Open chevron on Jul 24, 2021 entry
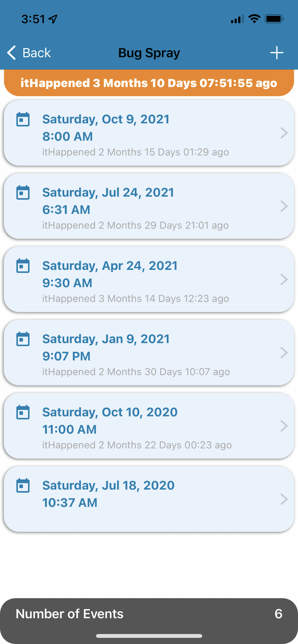Viewport: 298px width, 644px height. coord(284,206)
